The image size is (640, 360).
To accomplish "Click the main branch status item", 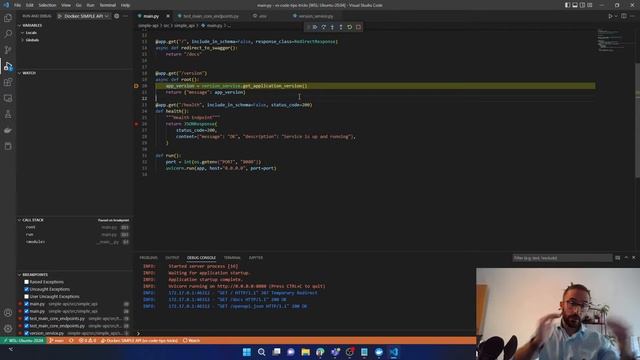I will [56, 340].
